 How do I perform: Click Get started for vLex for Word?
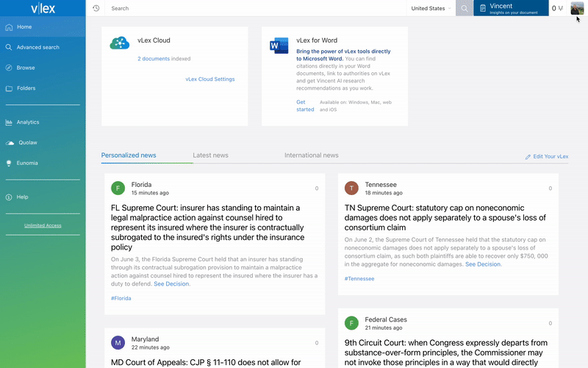click(305, 106)
